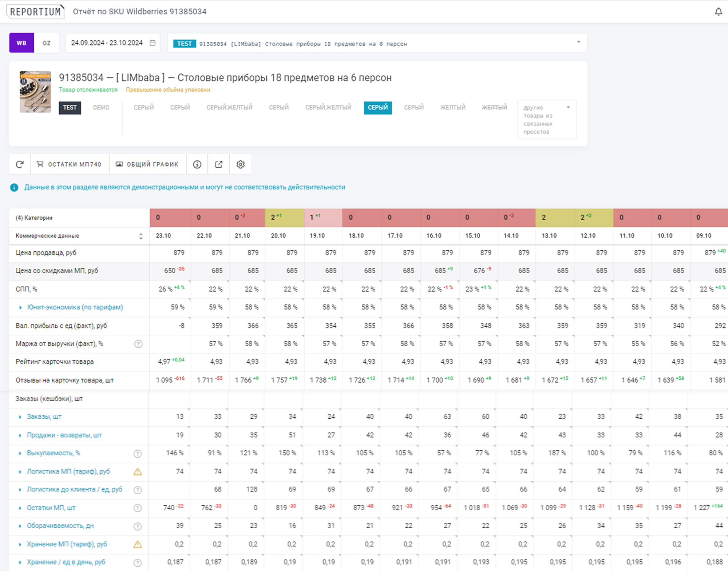Click help icon next to Маржа от выручки
728x582 pixels.
[138, 344]
